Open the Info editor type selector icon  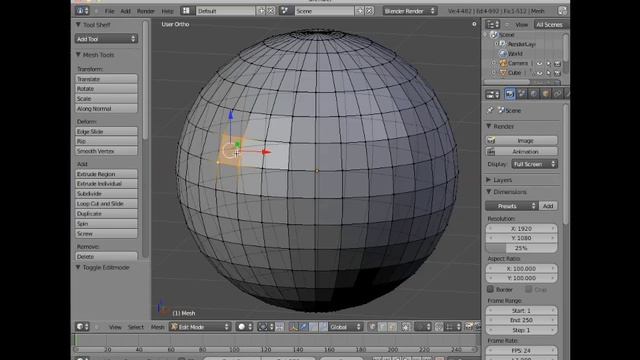point(82,11)
